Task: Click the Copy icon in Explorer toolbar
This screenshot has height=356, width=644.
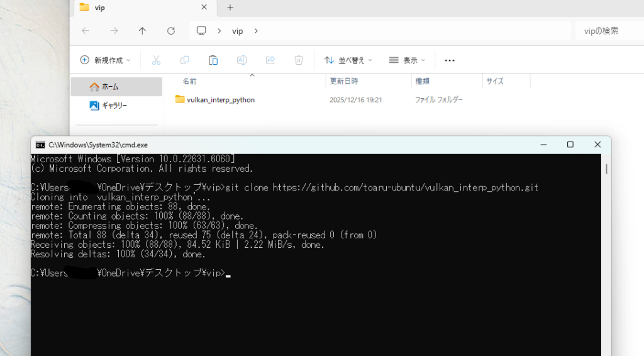Action: tap(184, 60)
